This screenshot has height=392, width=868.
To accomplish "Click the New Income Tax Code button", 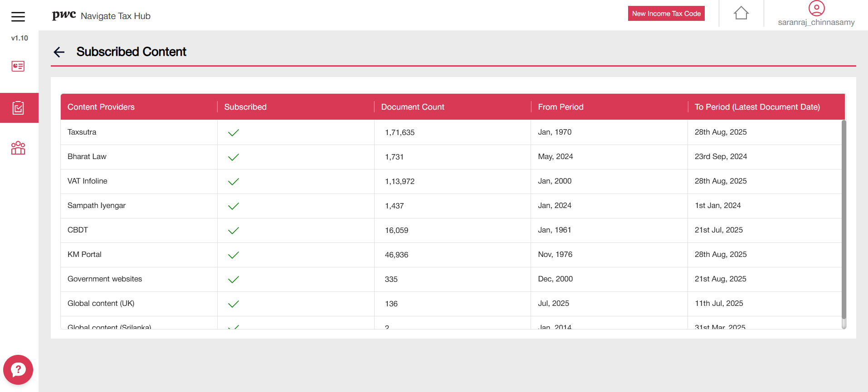I will (666, 14).
